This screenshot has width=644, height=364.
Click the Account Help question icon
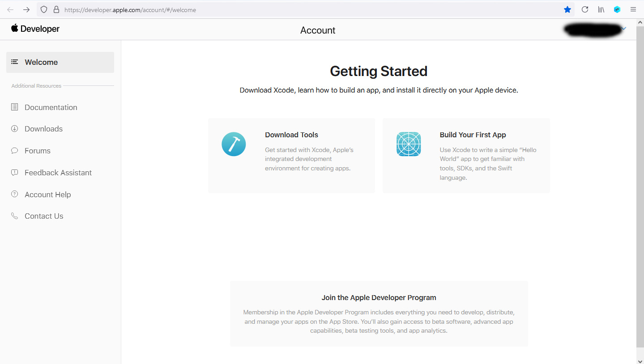pos(15,194)
